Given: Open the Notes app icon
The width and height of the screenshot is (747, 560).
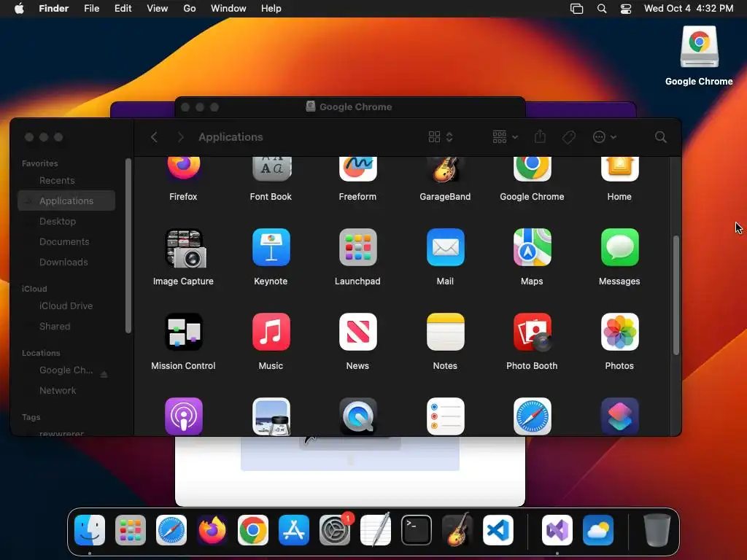Looking at the screenshot, I should [445, 332].
